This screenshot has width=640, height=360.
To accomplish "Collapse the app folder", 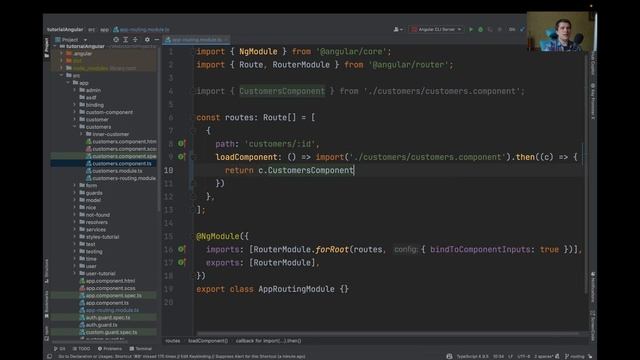I will click(68, 83).
